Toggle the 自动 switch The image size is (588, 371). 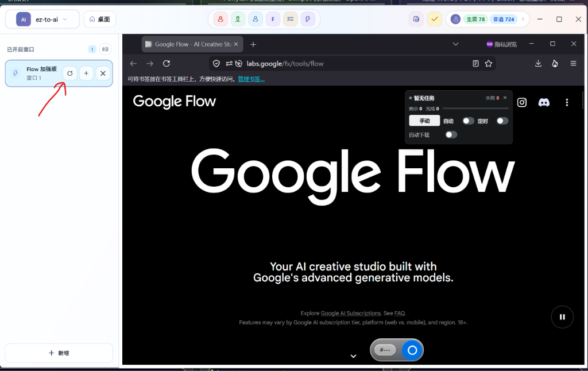[x=468, y=121]
